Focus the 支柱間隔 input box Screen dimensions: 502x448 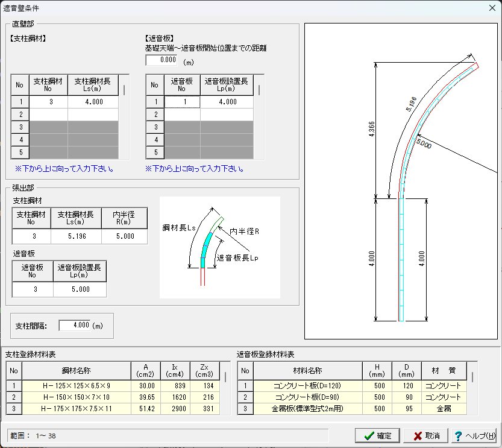point(75,326)
